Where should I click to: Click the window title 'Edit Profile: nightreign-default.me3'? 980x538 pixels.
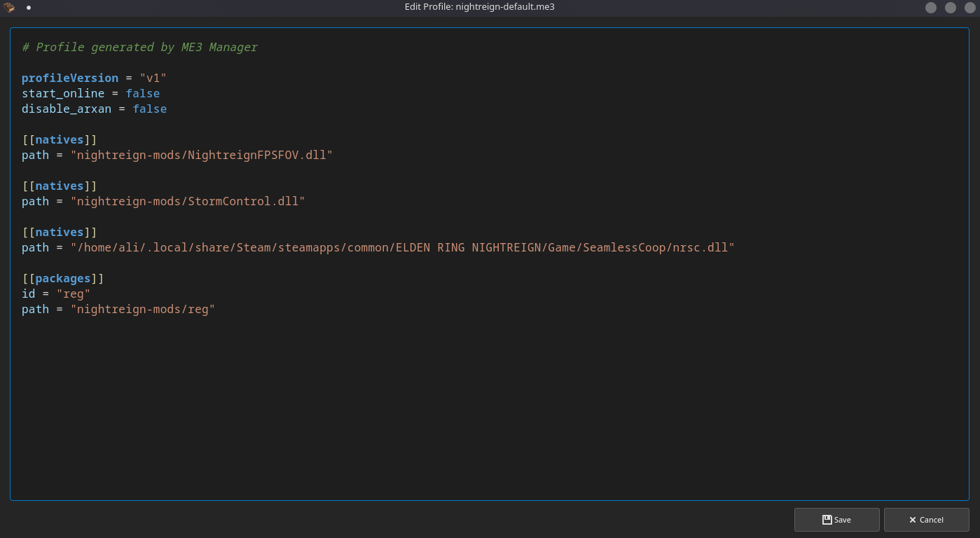pos(479,7)
